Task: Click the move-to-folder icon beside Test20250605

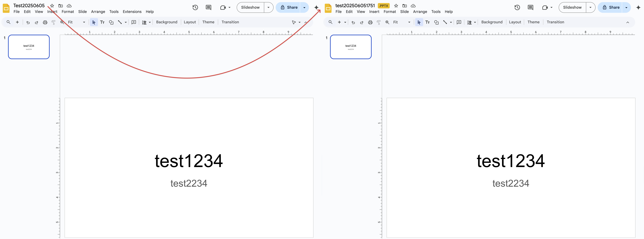Action: pyautogui.click(x=60, y=5)
